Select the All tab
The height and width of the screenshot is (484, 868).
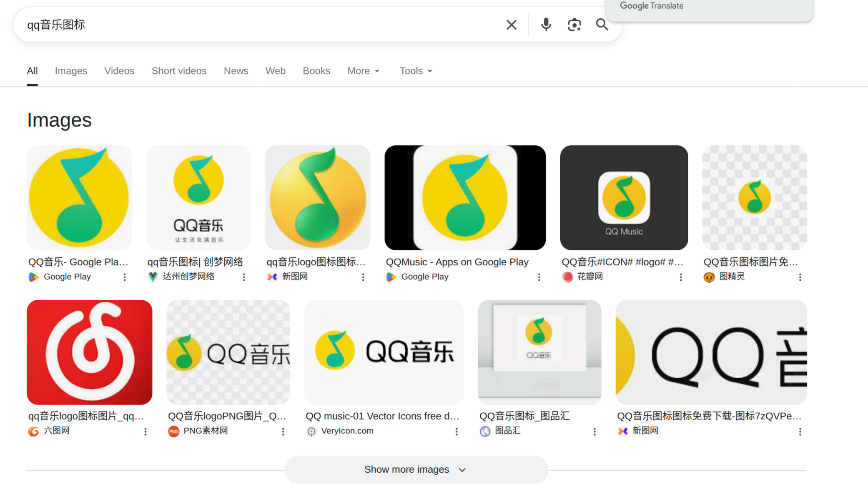tap(32, 71)
